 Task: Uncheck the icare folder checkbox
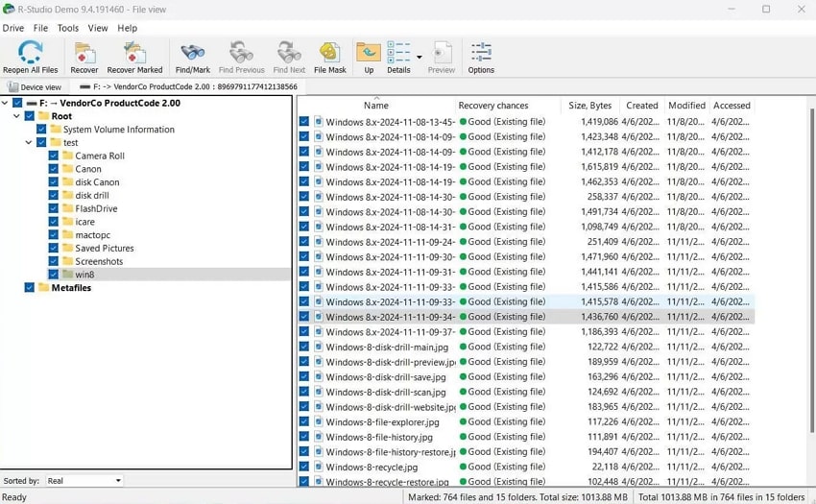[x=53, y=222]
